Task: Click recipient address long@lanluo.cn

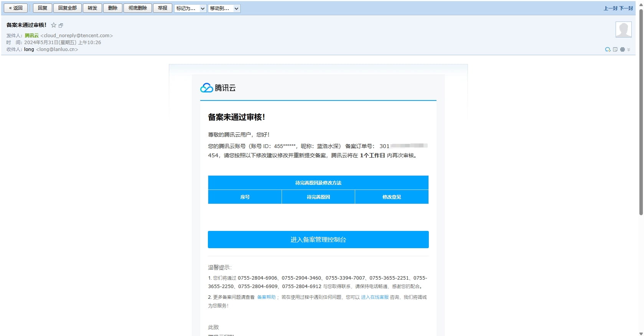Action: pyautogui.click(x=57, y=49)
